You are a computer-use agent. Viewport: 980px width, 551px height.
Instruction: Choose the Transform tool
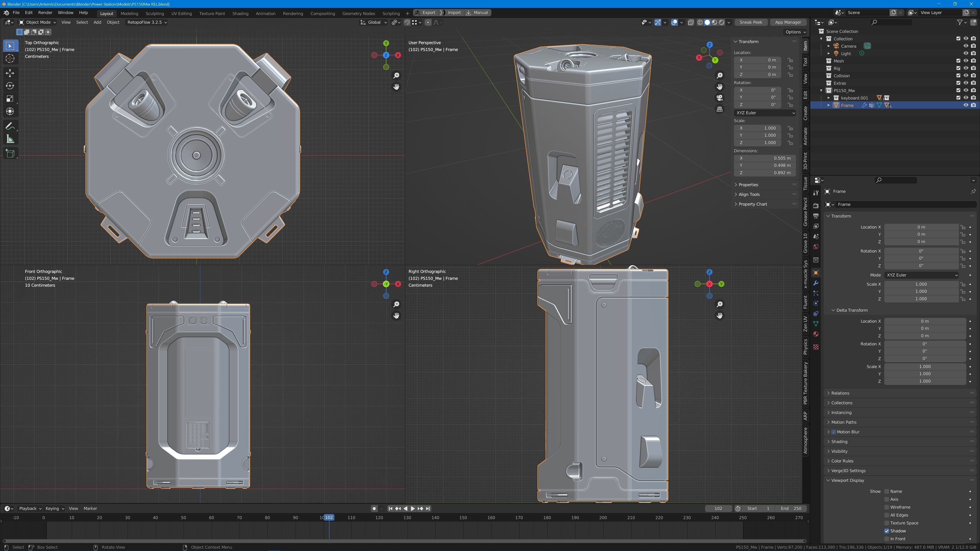10,111
